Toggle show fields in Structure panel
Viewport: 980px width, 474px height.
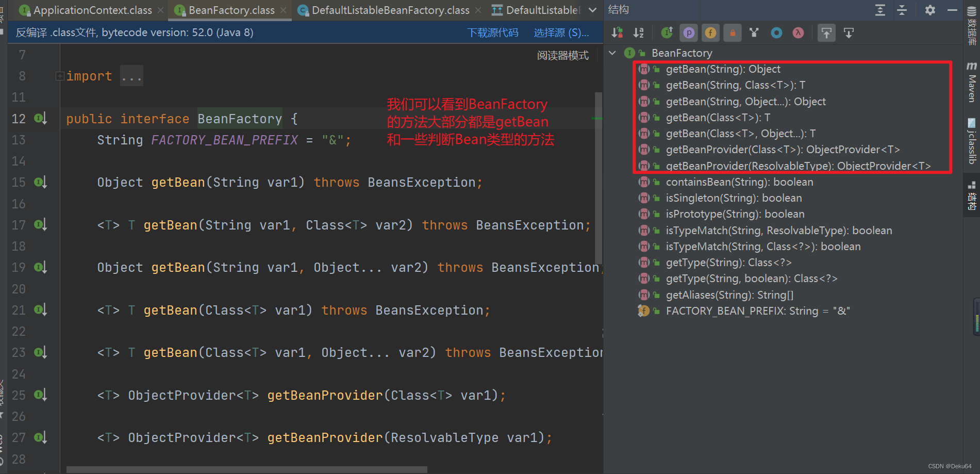[710, 32]
